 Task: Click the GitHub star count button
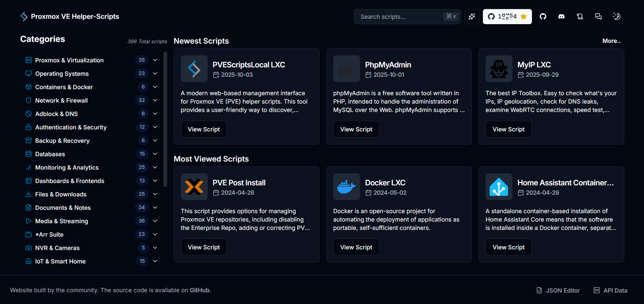coord(507,17)
